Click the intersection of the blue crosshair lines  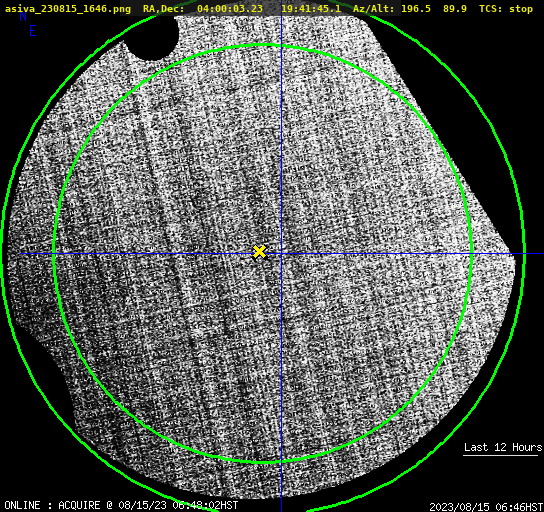281,254
